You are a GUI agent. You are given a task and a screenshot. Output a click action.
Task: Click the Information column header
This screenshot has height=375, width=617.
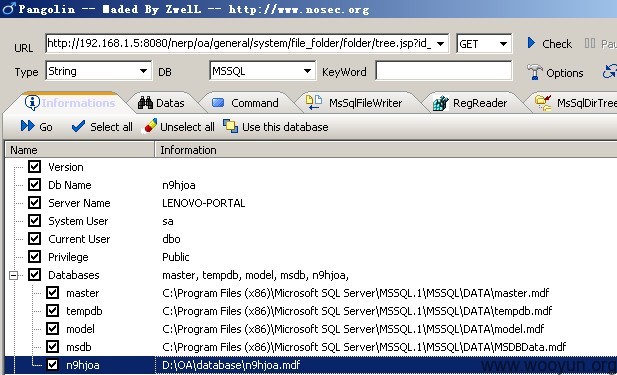[x=386, y=150]
